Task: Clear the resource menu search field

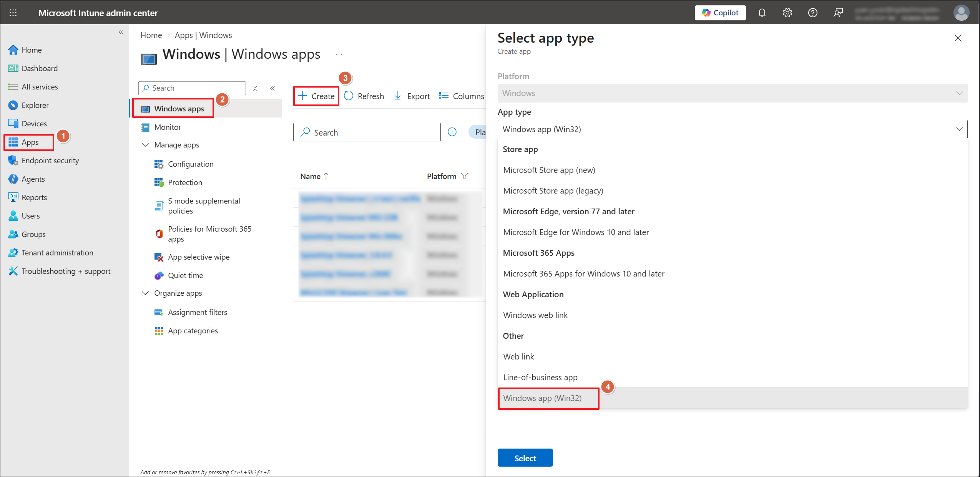Action: (255, 88)
